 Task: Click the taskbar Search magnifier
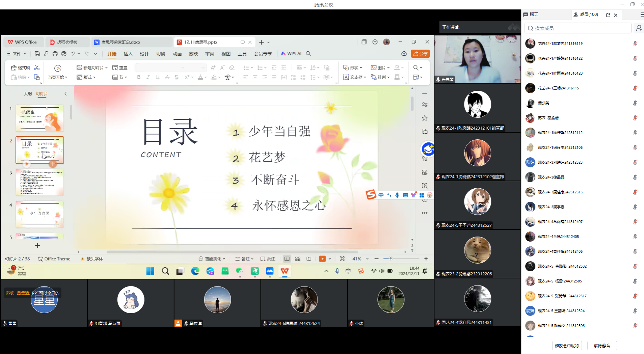165,271
